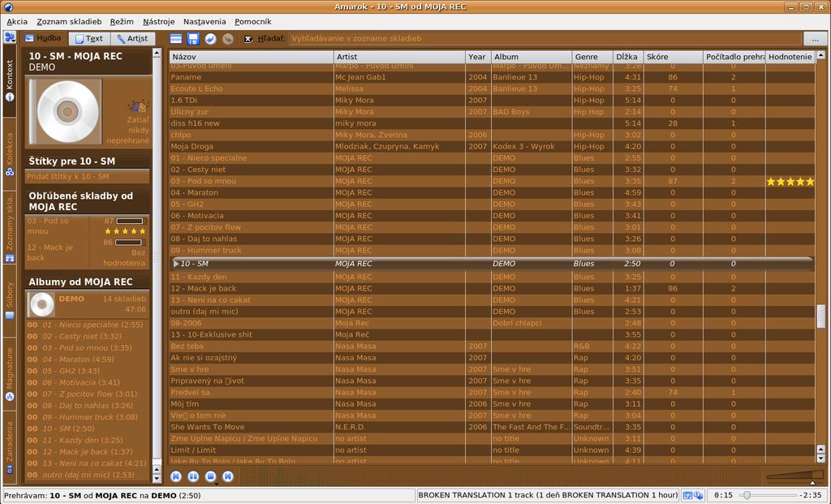831x504 pixels.
Task: Show the Súbory sidebar tab
Action: (x=10, y=300)
